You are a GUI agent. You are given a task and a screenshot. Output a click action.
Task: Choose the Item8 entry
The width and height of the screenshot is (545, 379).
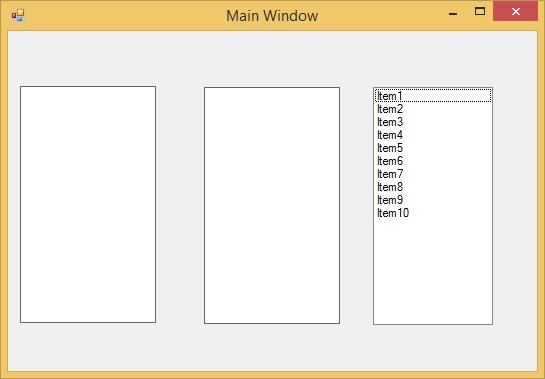[x=433, y=187]
